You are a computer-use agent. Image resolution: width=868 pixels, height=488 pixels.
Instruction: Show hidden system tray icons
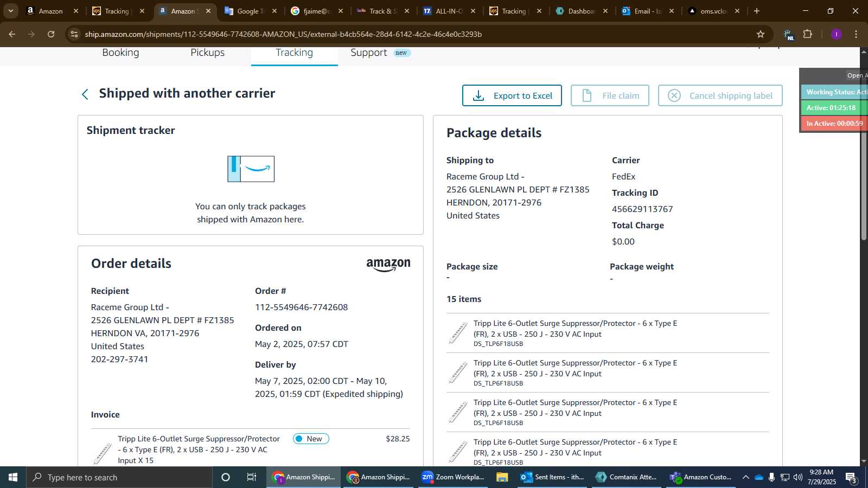[x=745, y=477]
